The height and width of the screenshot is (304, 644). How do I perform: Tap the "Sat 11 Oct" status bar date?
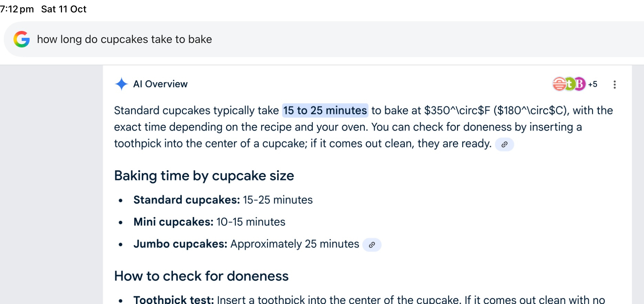coord(64,9)
